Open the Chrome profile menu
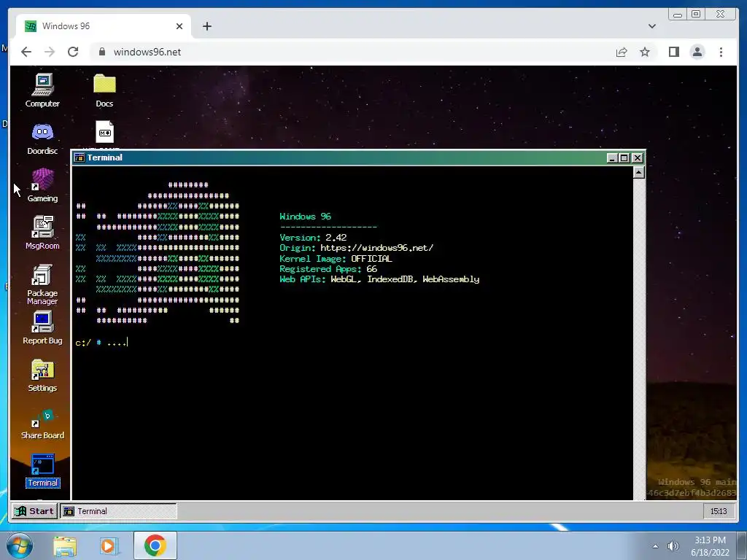The image size is (747, 560). pyautogui.click(x=697, y=52)
